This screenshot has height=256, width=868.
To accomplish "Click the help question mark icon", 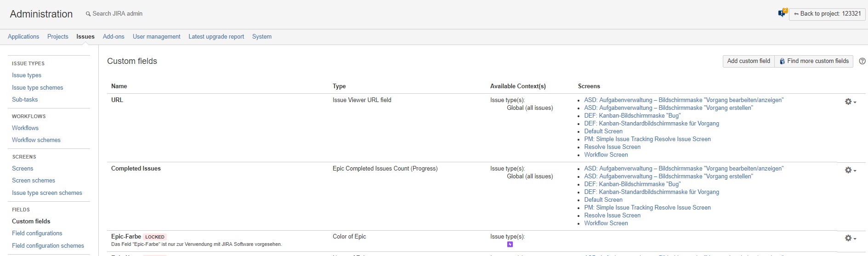I will tap(862, 61).
